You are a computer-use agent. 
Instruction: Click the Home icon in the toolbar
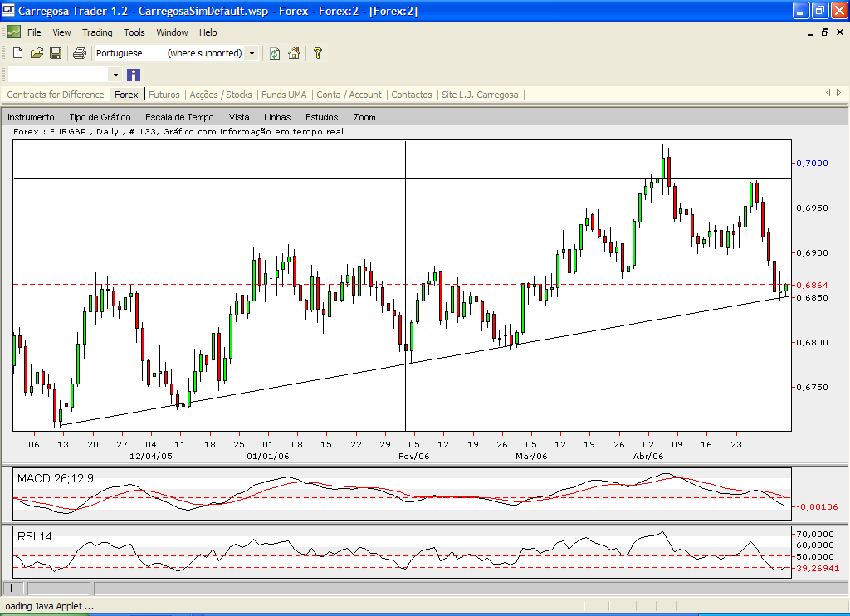tap(294, 52)
